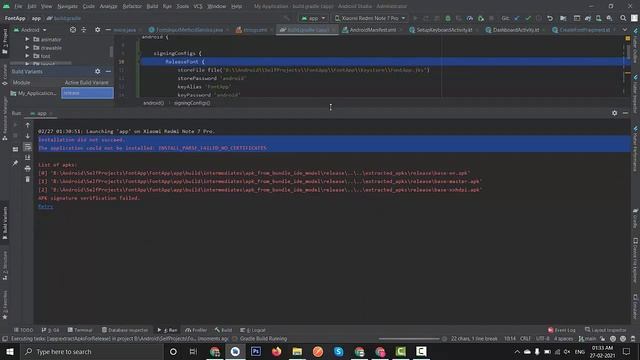Click the FontApp breadcrumb
This screenshot has width=640, height=360.
click(x=15, y=18)
